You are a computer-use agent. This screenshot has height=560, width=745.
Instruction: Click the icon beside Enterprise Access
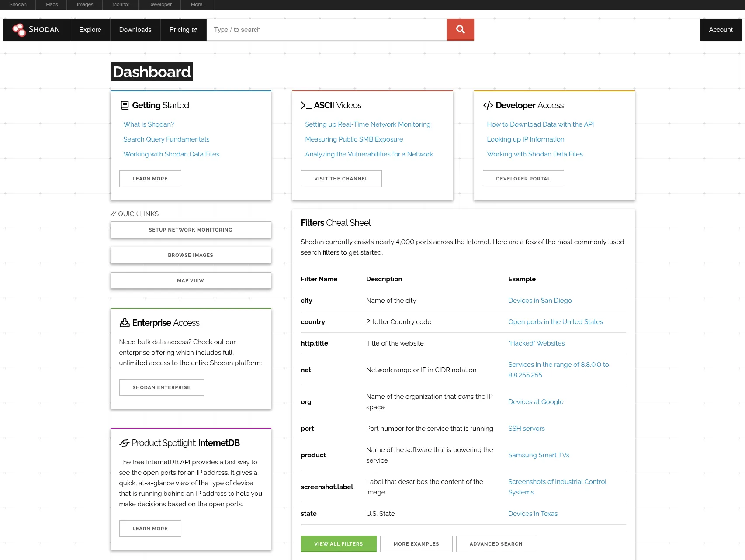click(x=124, y=322)
